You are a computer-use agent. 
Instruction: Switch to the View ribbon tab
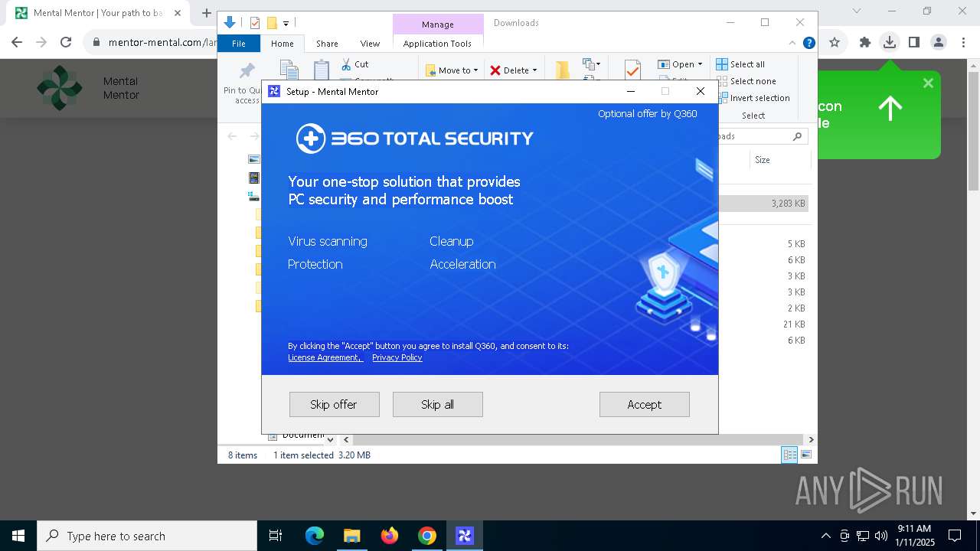click(370, 44)
